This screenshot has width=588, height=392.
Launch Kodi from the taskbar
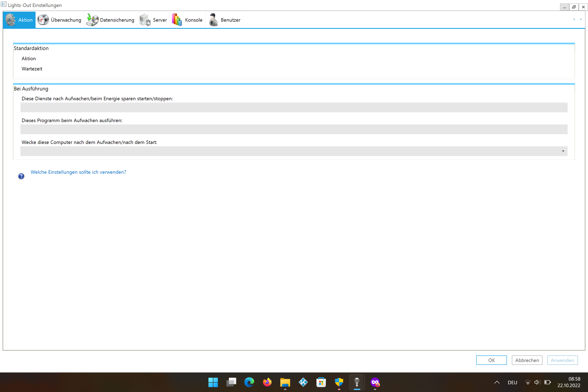click(303, 382)
